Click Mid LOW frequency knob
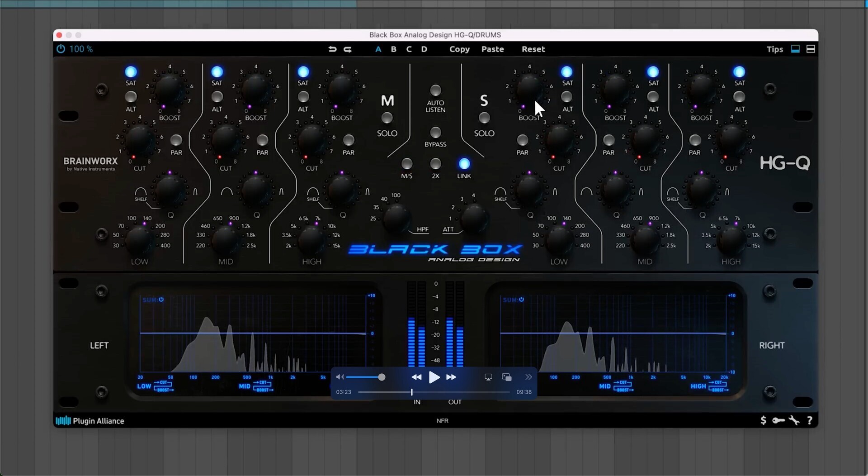 point(139,239)
